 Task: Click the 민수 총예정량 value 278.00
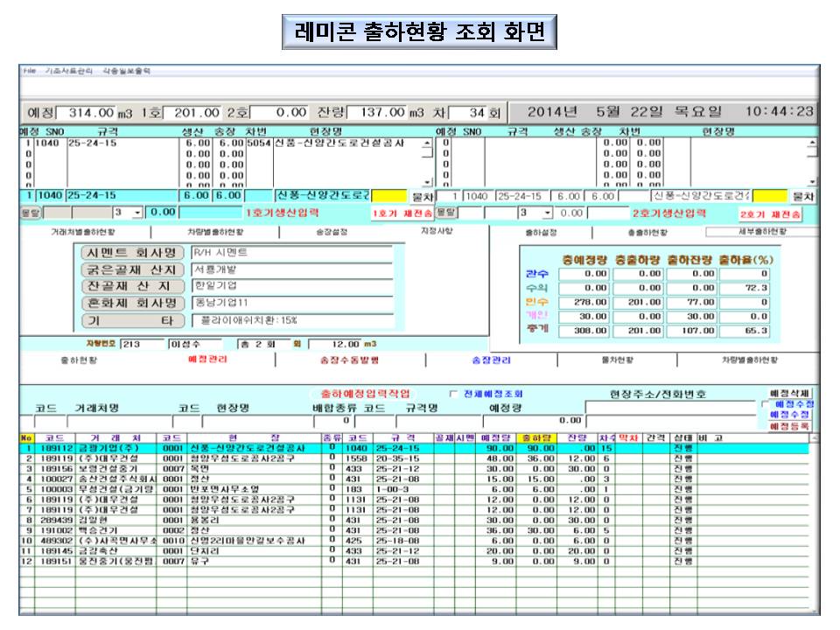584,302
